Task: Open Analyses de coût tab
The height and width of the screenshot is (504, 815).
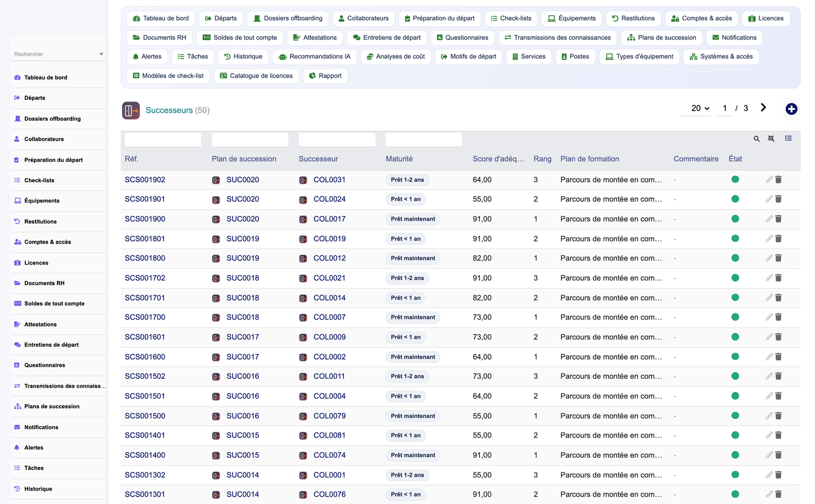Action: click(x=395, y=57)
